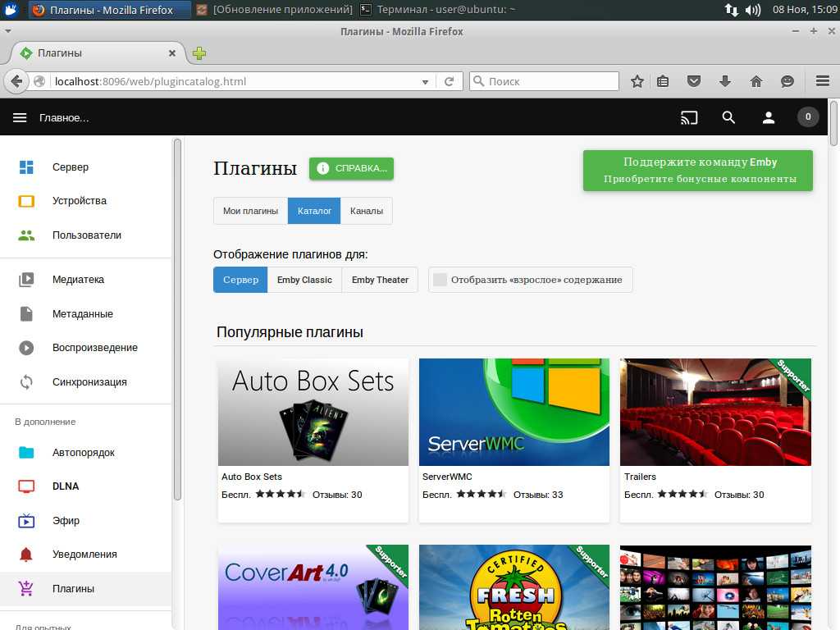840x630 pixels.
Task: Click the Firefox home icon
Action: click(x=756, y=81)
